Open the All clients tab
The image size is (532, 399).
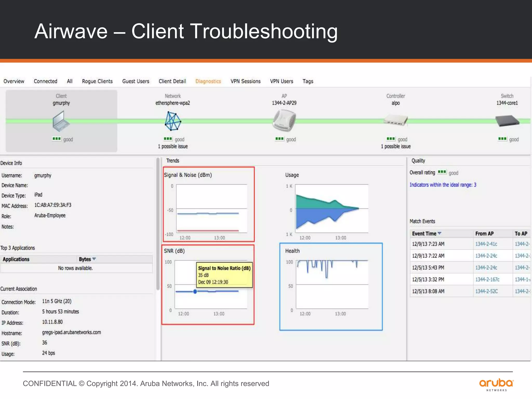[x=70, y=81]
